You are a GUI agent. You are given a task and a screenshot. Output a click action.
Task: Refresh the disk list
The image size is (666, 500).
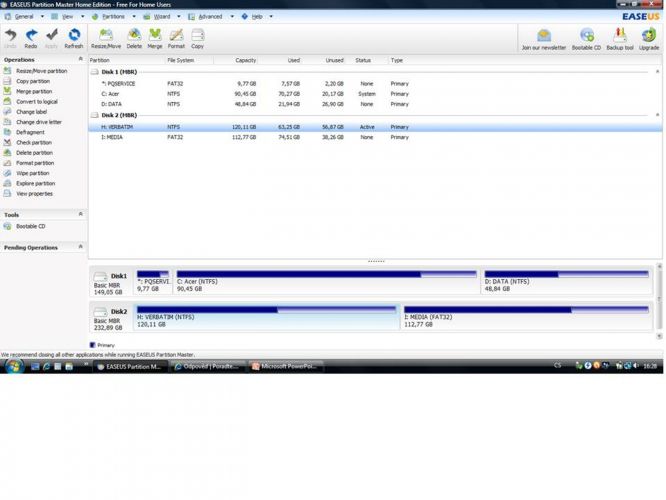74,38
